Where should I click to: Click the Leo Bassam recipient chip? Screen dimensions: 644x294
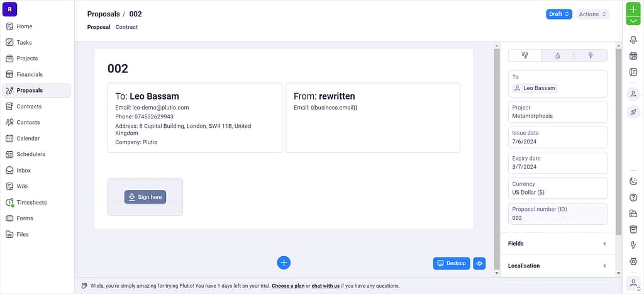535,88
